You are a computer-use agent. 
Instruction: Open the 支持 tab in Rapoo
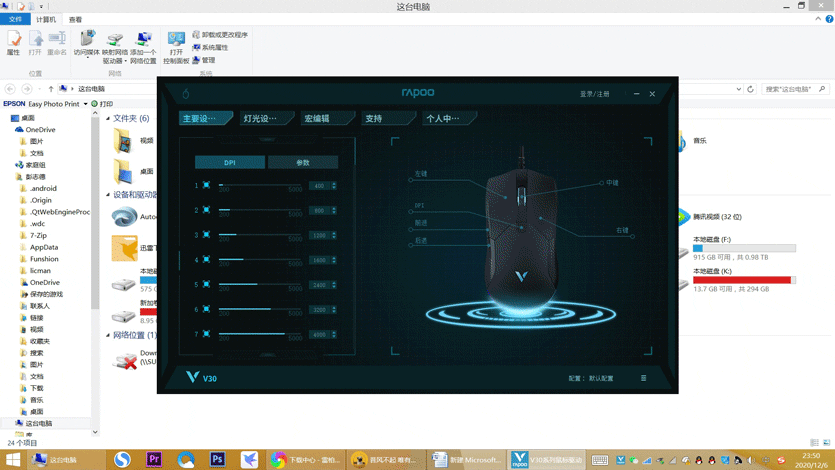pos(388,118)
